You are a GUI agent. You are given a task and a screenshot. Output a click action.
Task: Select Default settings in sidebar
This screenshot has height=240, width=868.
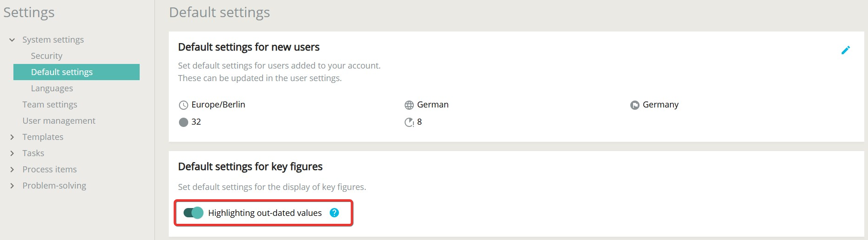(x=62, y=72)
